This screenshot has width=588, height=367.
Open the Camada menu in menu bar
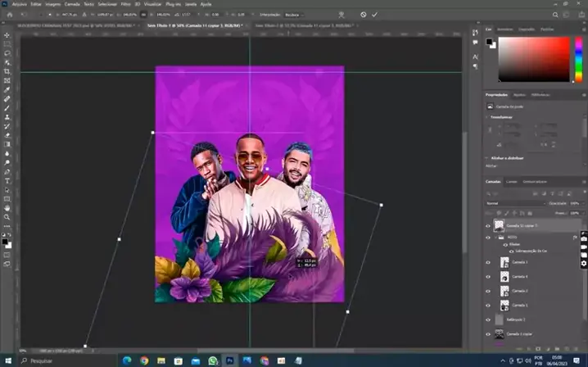click(71, 3)
